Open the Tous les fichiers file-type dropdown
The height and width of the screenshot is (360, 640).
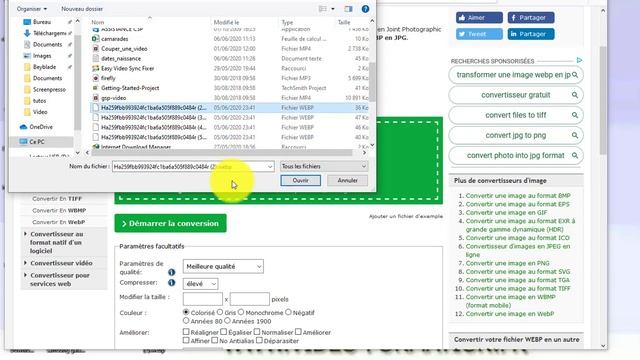pyautogui.click(x=324, y=167)
